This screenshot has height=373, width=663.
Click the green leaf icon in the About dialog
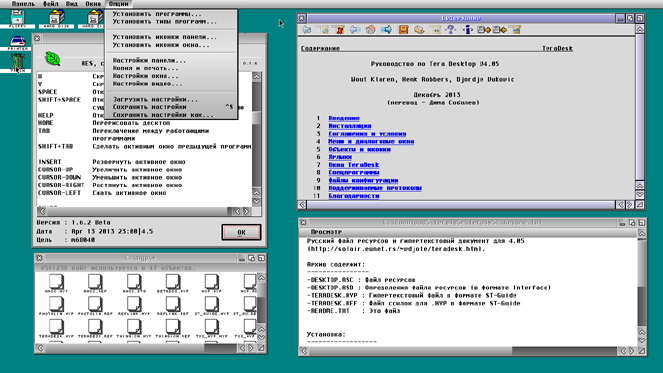click(x=52, y=58)
